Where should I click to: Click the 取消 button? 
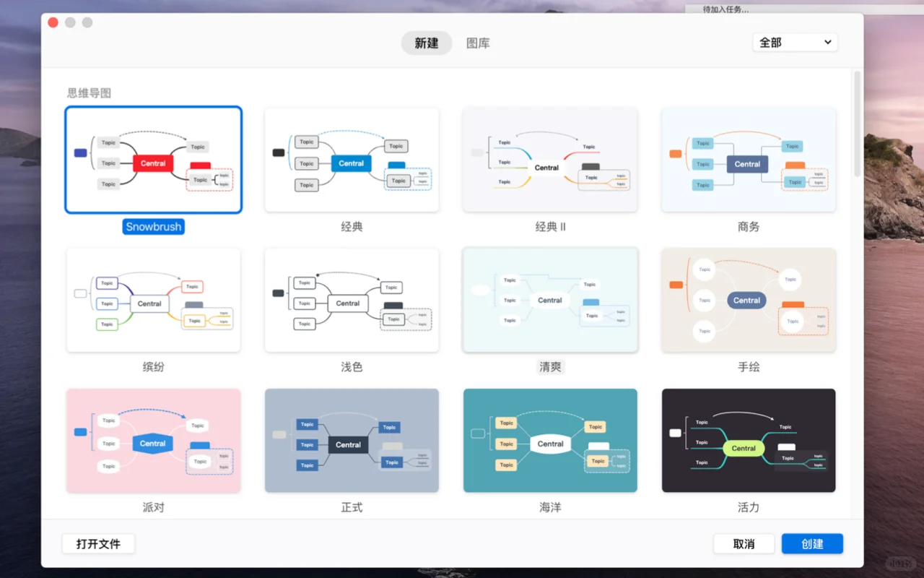[x=744, y=543]
